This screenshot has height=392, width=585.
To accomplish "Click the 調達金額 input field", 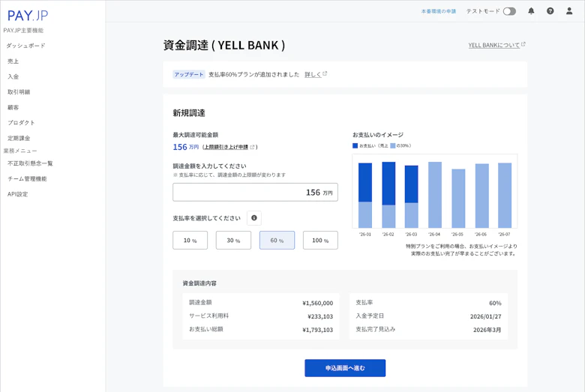I will click(255, 193).
